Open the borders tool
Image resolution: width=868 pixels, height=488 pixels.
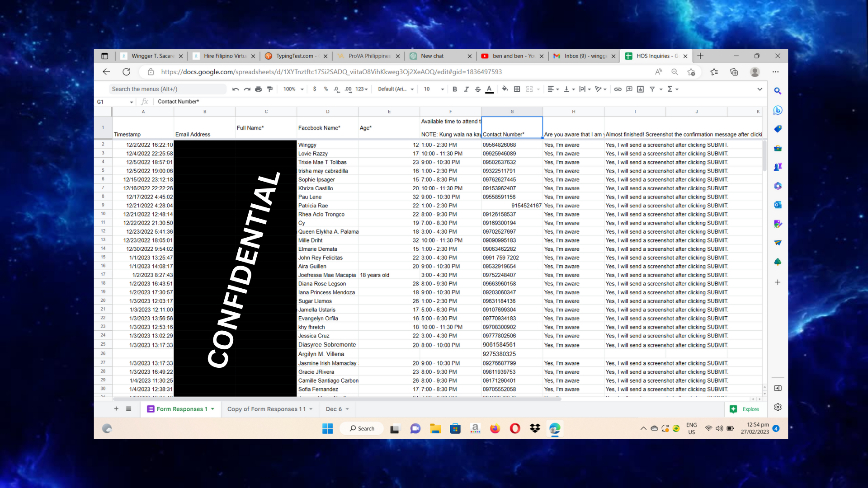pos(517,89)
